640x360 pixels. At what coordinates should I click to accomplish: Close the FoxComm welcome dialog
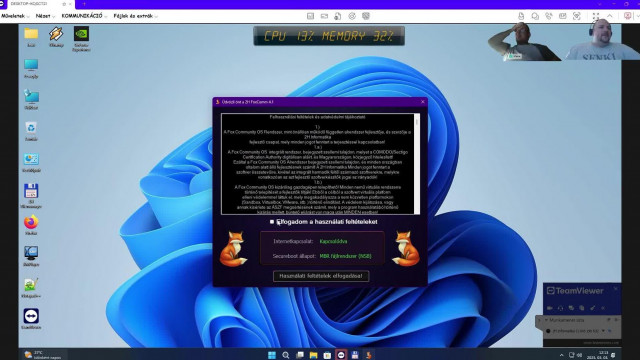(422, 102)
